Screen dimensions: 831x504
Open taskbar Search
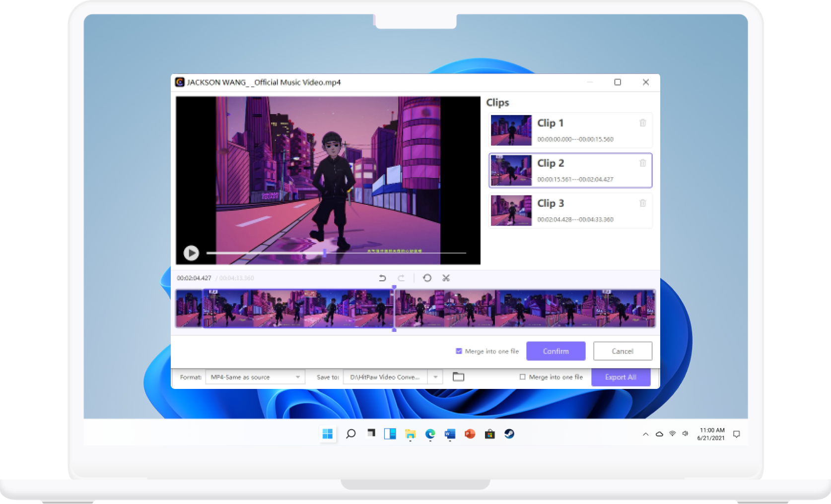[x=350, y=434]
